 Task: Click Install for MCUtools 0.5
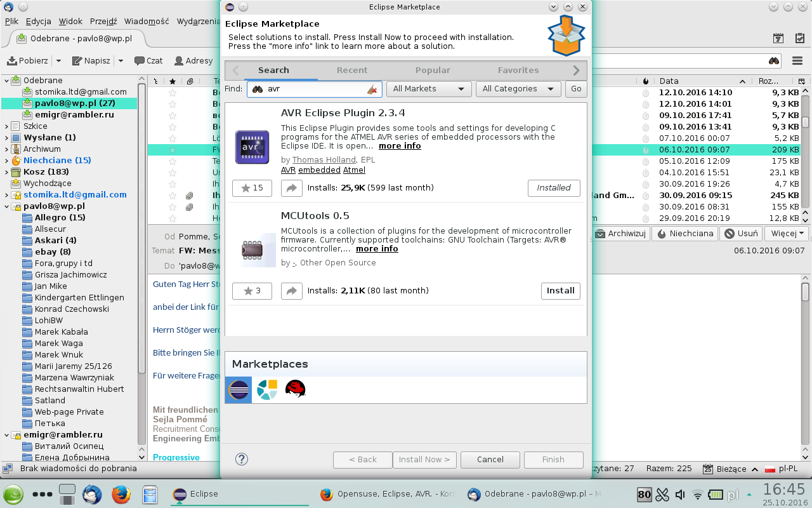pyautogui.click(x=560, y=291)
